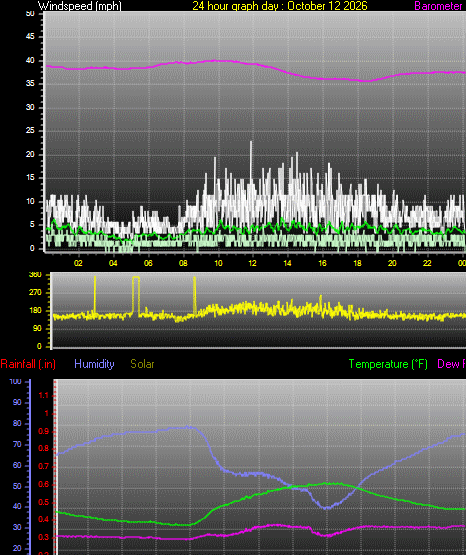466x555 pixels.
Task: Click the 15 mph windspeed axis label
Action: point(30,178)
